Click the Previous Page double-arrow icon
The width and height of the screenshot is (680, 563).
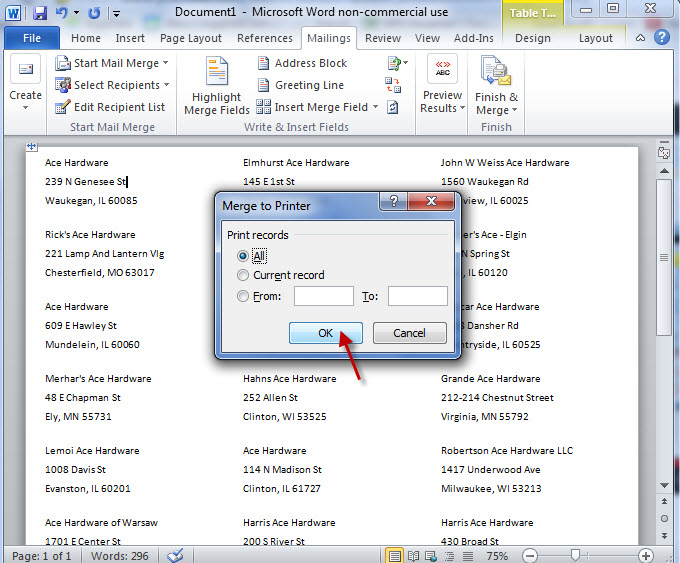tap(664, 501)
